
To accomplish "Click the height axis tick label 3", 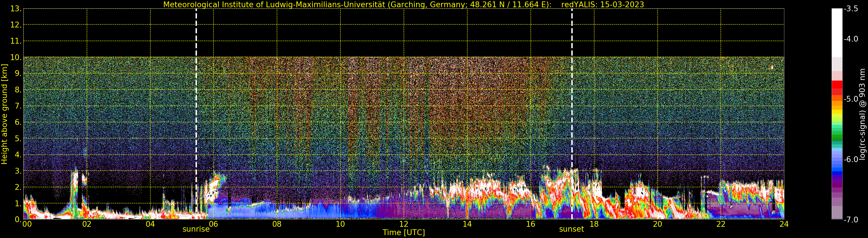I will point(18,171).
